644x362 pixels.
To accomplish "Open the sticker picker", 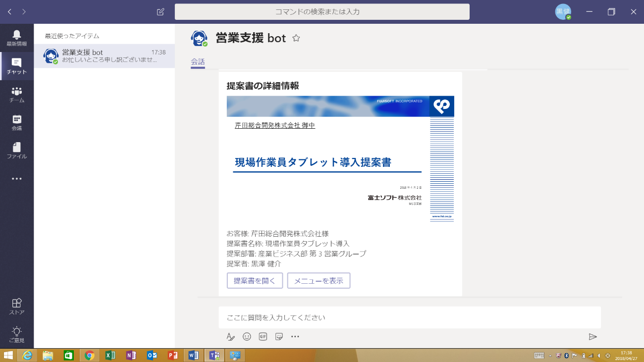I will (279, 337).
